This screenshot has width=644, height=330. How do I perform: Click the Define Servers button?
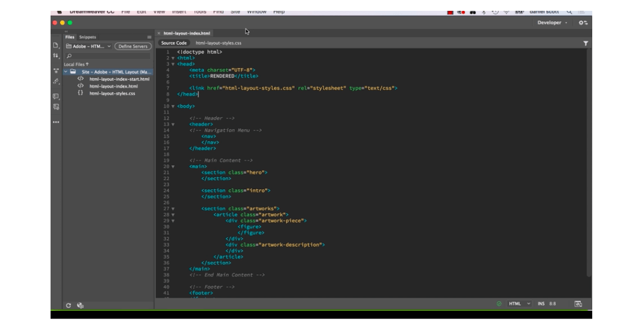pyautogui.click(x=132, y=46)
